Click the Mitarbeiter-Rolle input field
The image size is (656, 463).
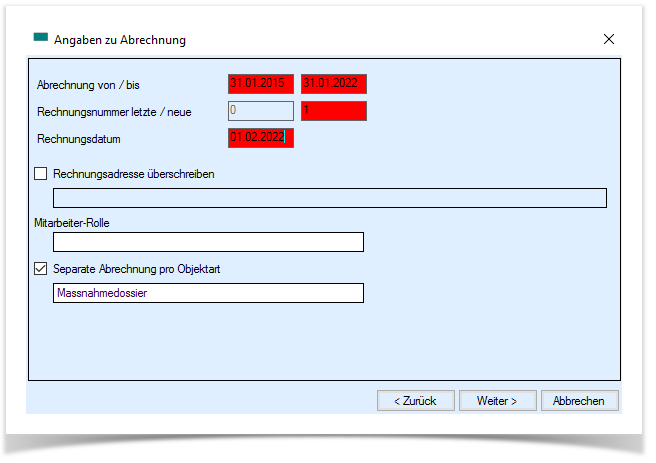click(208, 242)
